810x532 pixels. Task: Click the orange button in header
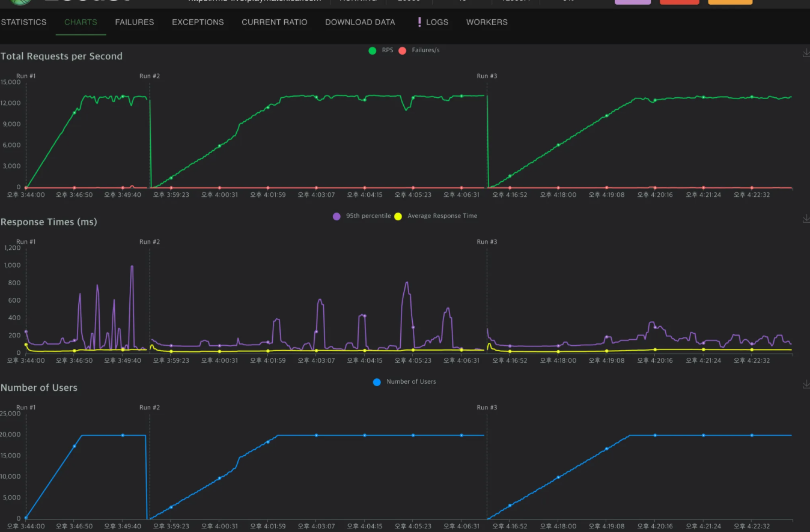tap(730, 2)
